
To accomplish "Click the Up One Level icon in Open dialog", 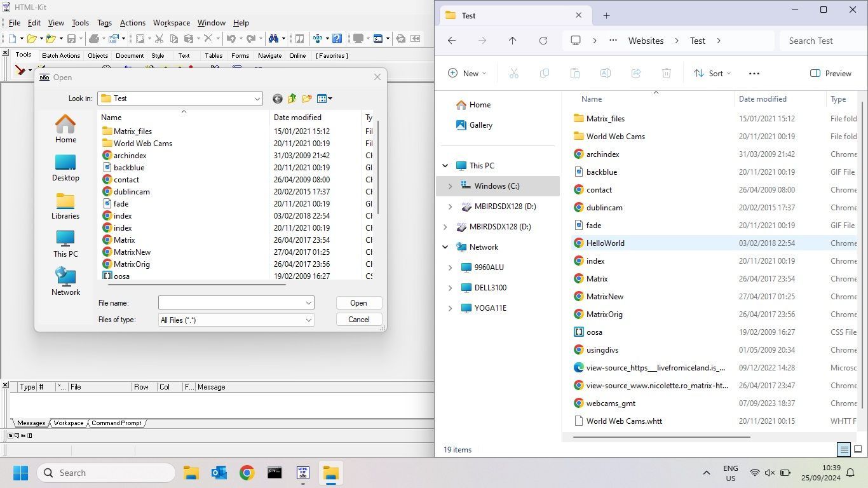I will point(292,98).
